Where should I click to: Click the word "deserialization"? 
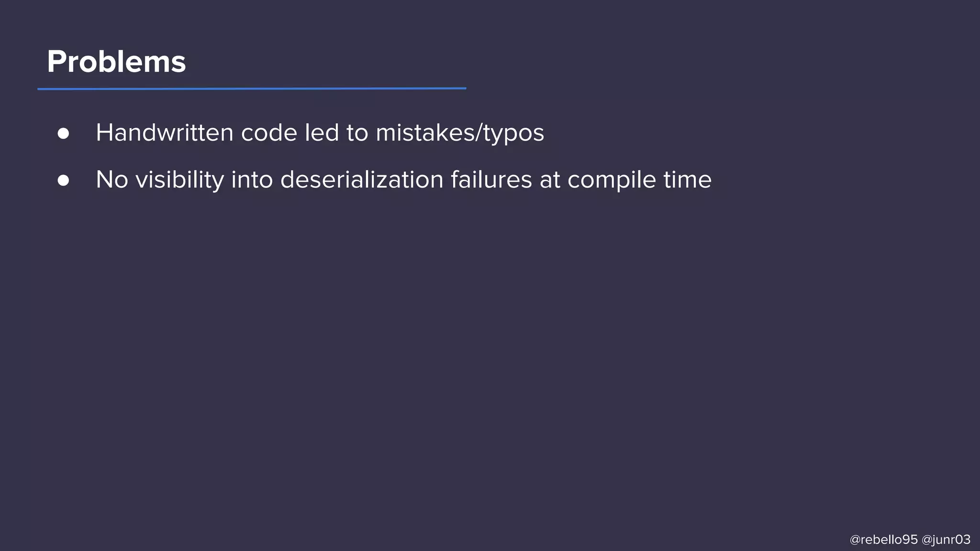pyautogui.click(x=362, y=180)
